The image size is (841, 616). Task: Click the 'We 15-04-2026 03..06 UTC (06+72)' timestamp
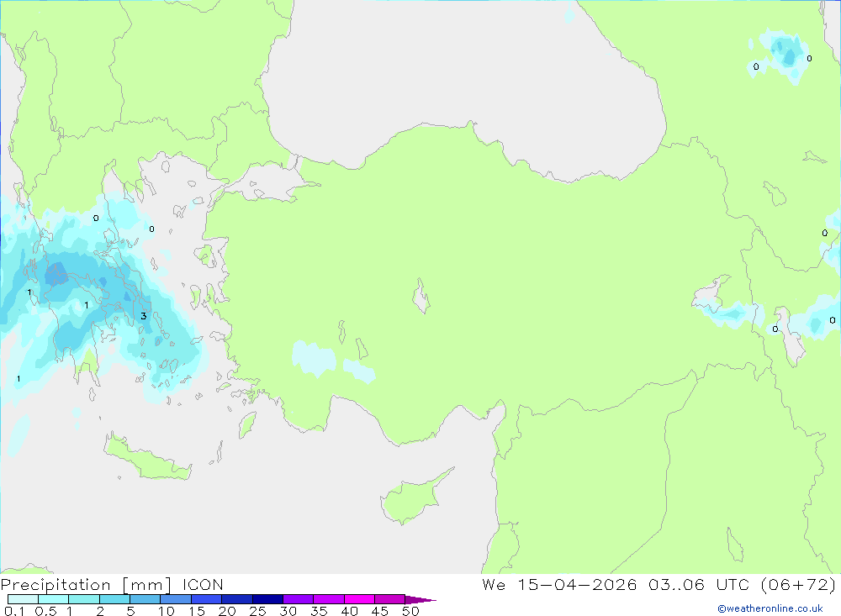659,585
